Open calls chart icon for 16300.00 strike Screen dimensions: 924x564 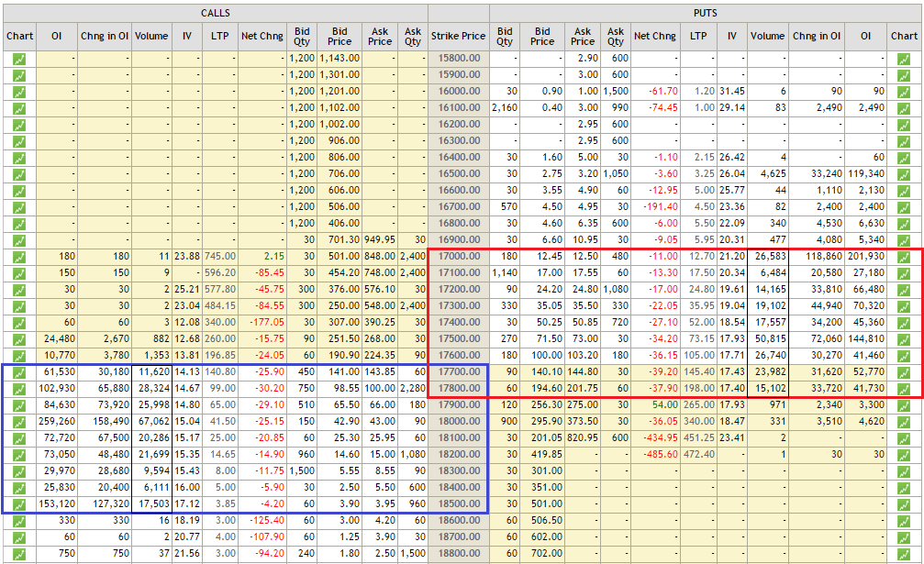click(19, 141)
